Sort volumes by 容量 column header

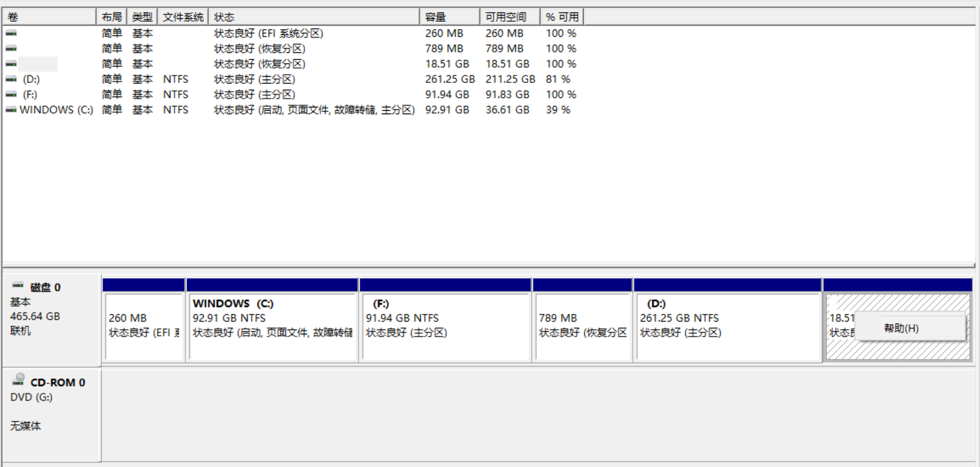click(x=449, y=16)
